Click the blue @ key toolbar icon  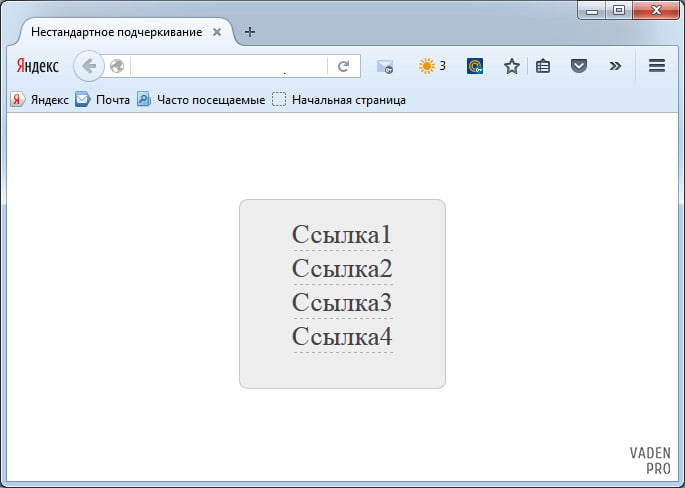tap(475, 66)
